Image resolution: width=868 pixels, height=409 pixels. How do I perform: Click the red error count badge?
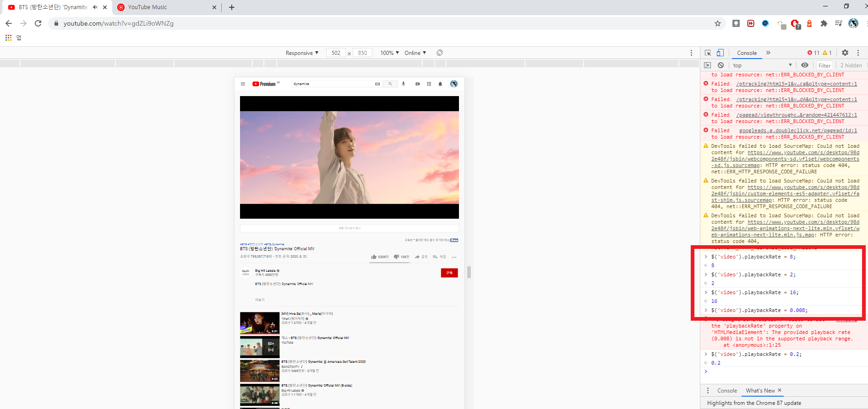[813, 53]
